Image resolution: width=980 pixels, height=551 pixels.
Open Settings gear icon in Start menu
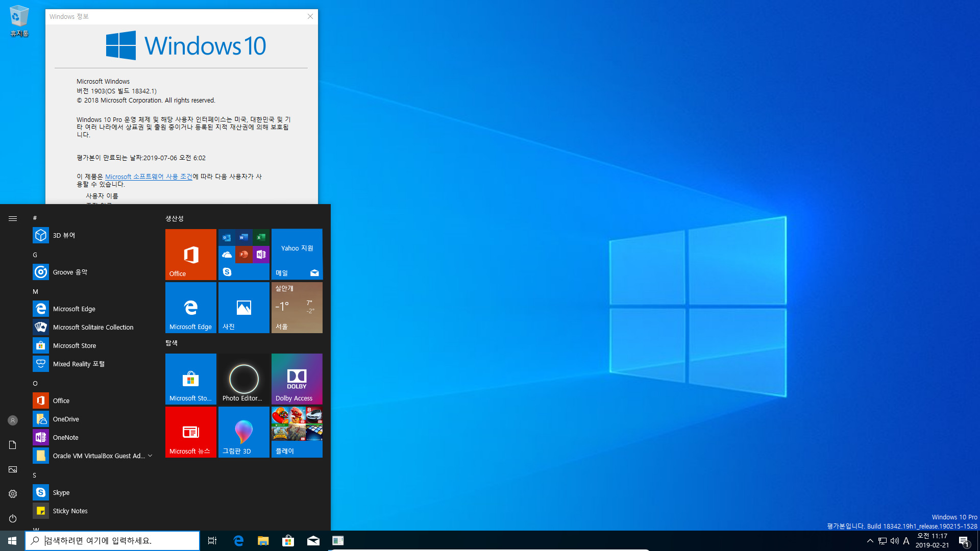pos(12,494)
